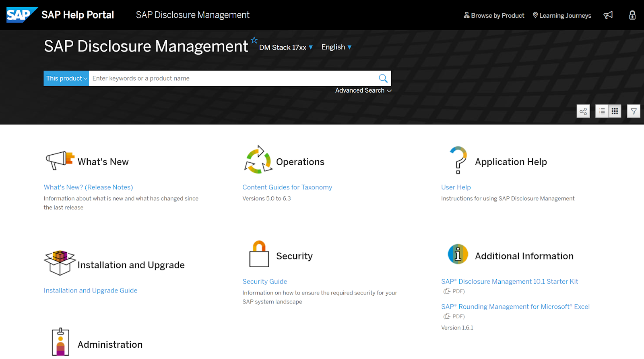Viewport: 644px width, 359px height.
Task: Click the What's New megaphone icon
Action: coord(60,160)
